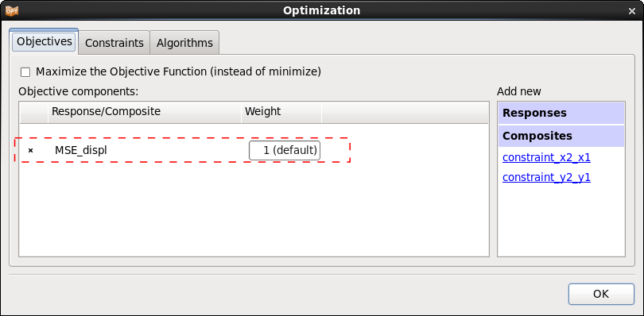Select the MSE_displ objective row
Screen dimensions: 644x316
point(182,150)
